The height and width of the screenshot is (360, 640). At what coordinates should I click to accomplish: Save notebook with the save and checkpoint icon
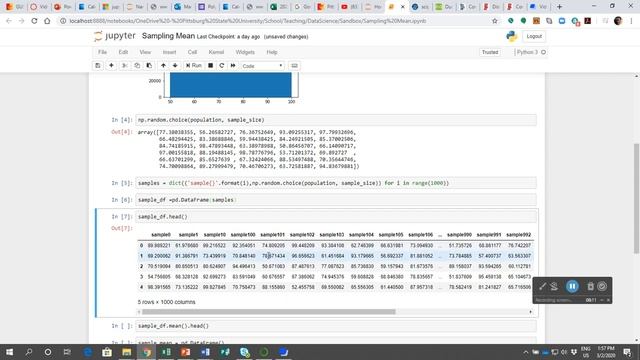click(98, 66)
